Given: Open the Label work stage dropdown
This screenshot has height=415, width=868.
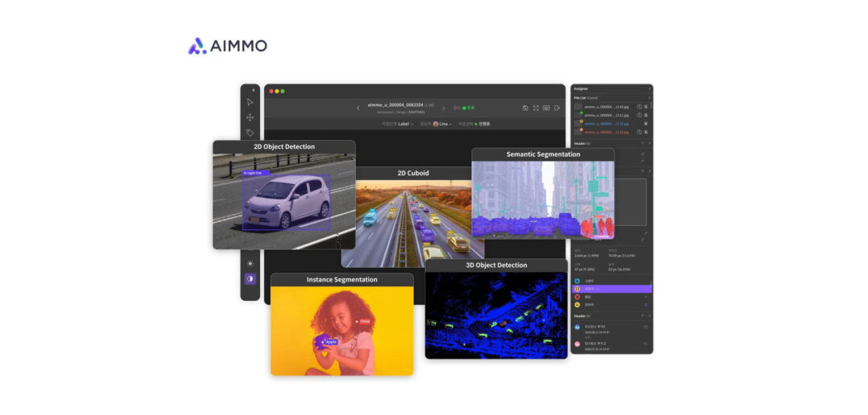Looking at the screenshot, I should tap(405, 124).
